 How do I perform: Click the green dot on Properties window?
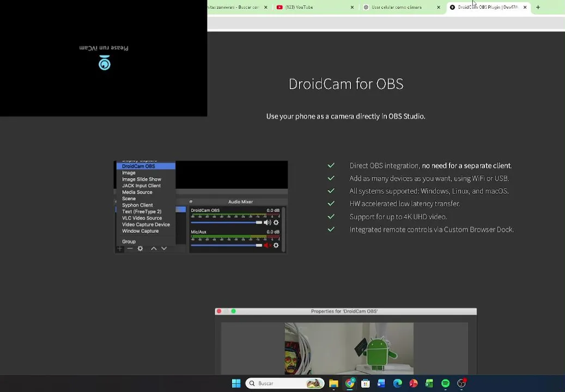(x=234, y=311)
